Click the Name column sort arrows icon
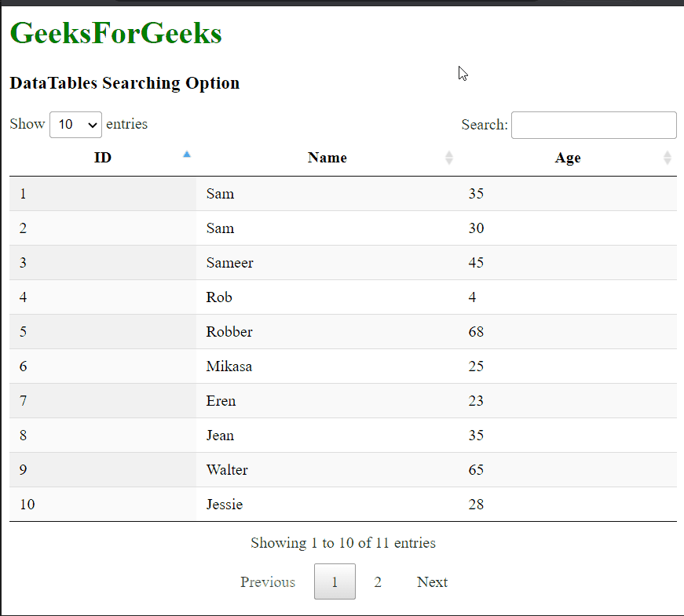684x616 pixels. pos(449,158)
